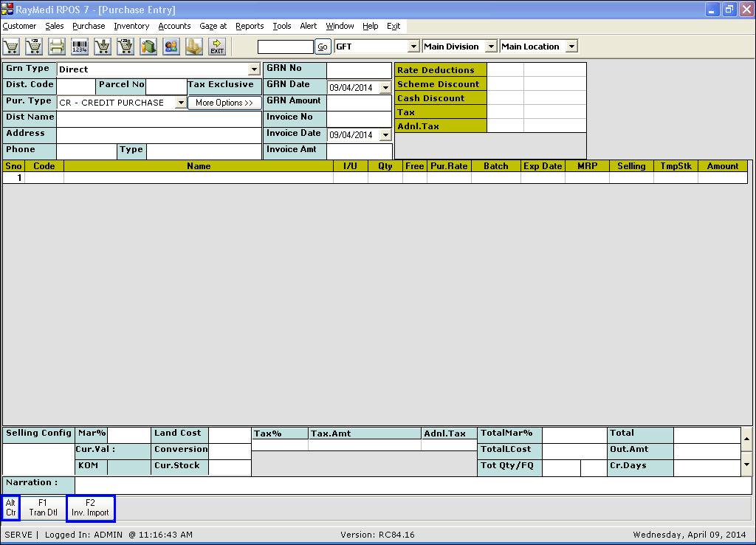Viewport: 756px width, 545px height.
Task: Expand the Main Location dropdown
Action: click(x=571, y=47)
